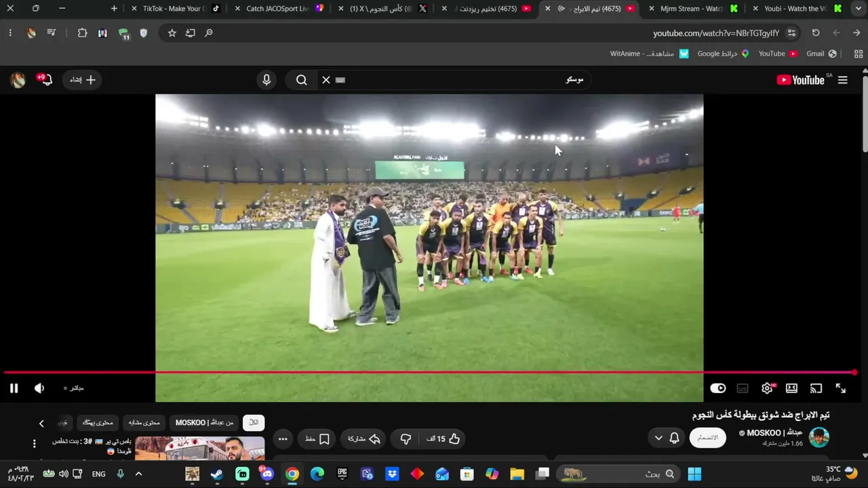Seek on the red video progress bar
This screenshot has height=488, width=868.
pyautogui.click(x=429, y=372)
